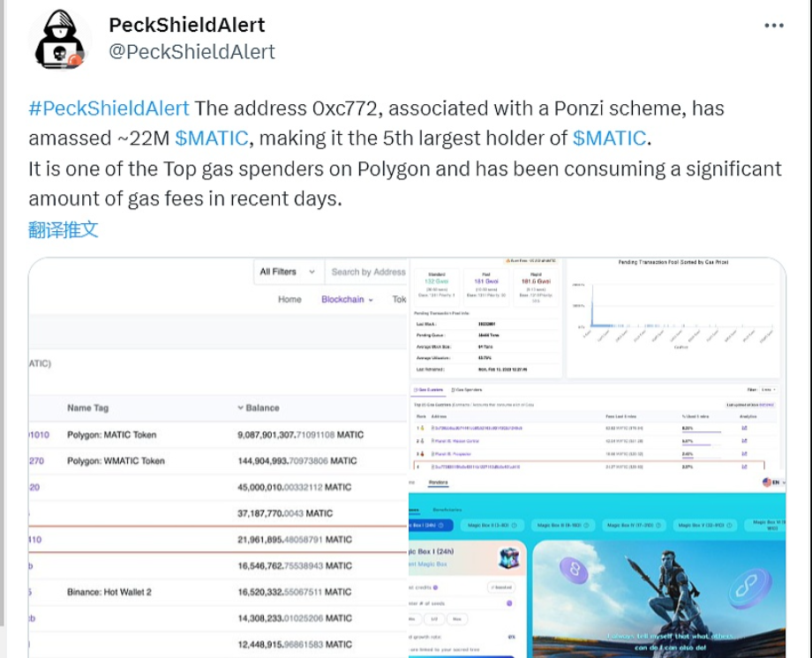This screenshot has width=812, height=658.
Task: Click the Burn Fees flame icon above gas prices
Action: pyautogui.click(x=507, y=259)
